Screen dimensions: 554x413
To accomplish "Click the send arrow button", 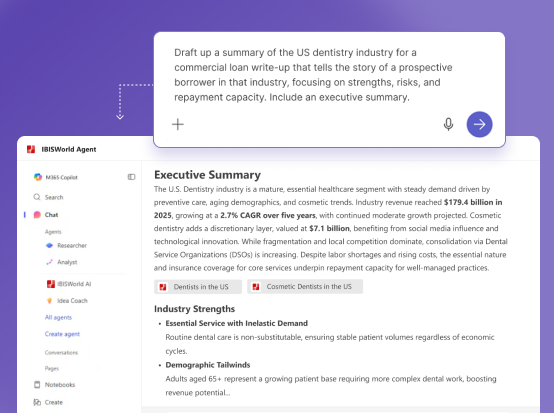I will (479, 124).
